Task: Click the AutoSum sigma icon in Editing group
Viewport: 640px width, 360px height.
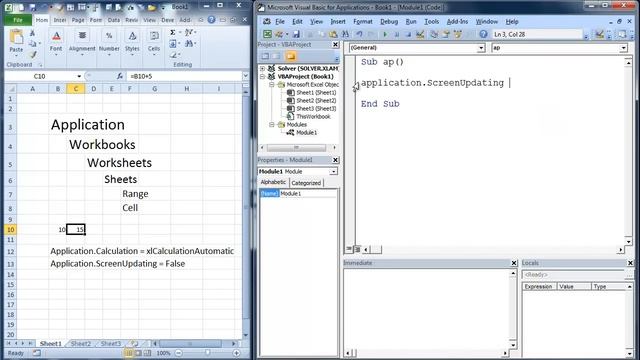Action: coord(173,32)
